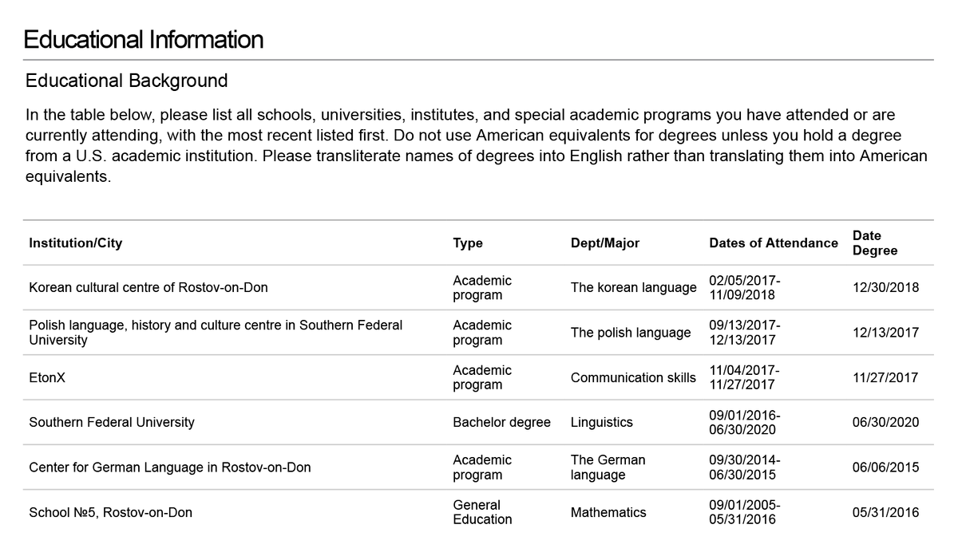This screenshot has height=560, width=958.
Task: Click the Bachelor degree type cell
Action: 501,422
